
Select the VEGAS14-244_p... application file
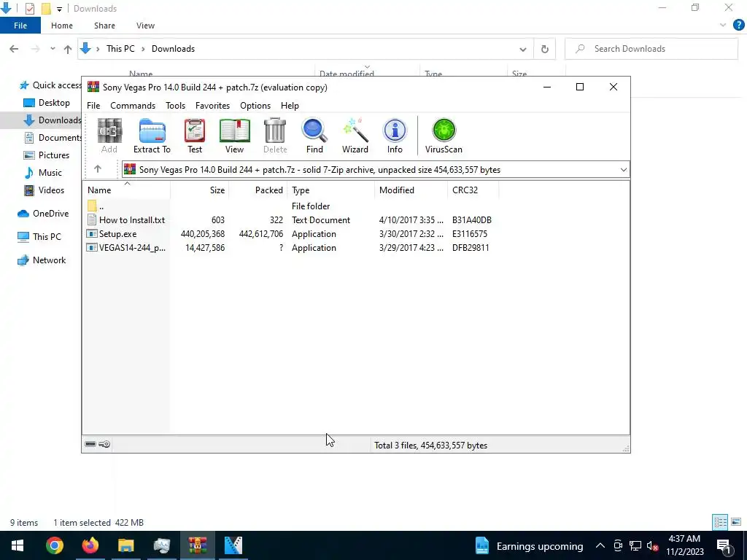tap(126, 248)
